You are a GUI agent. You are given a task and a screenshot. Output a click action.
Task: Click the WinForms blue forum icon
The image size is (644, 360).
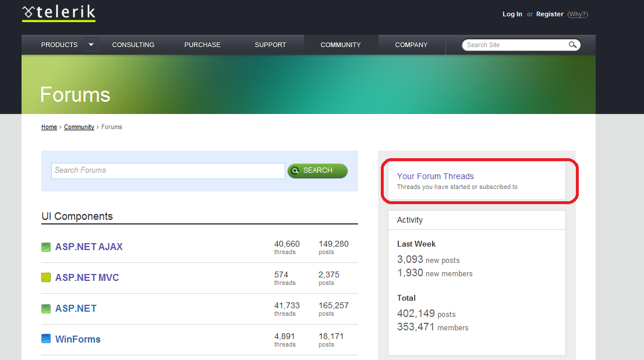pos(46,338)
